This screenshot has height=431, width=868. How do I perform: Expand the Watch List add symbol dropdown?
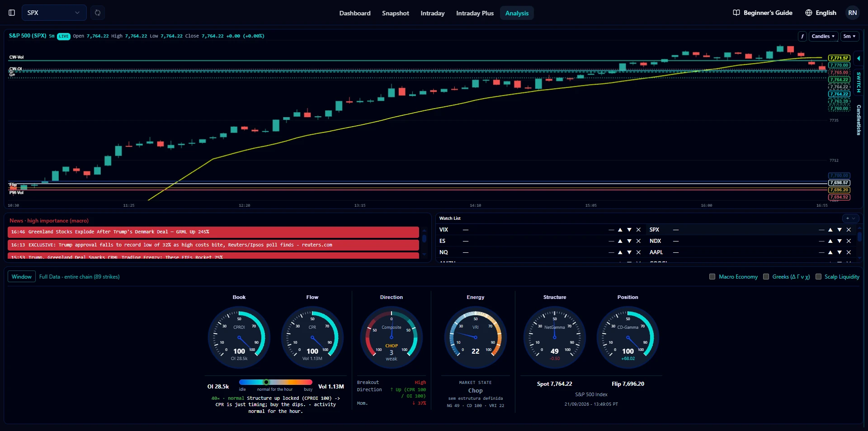pyautogui.click(x=850, y=218)
